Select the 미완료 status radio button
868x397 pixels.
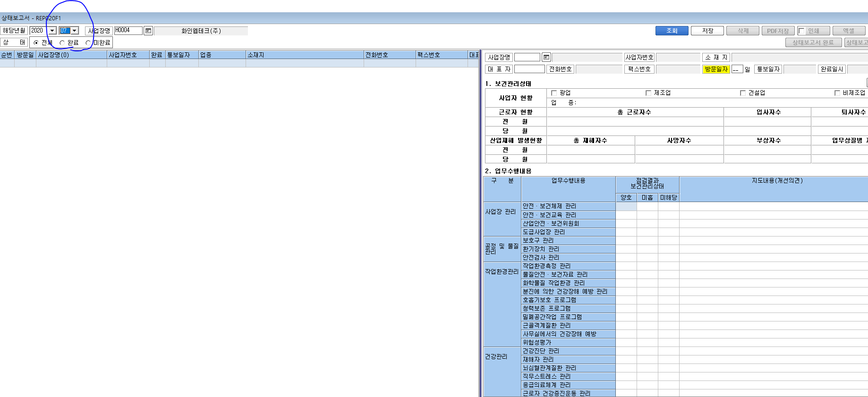click(x=88, y=42)
